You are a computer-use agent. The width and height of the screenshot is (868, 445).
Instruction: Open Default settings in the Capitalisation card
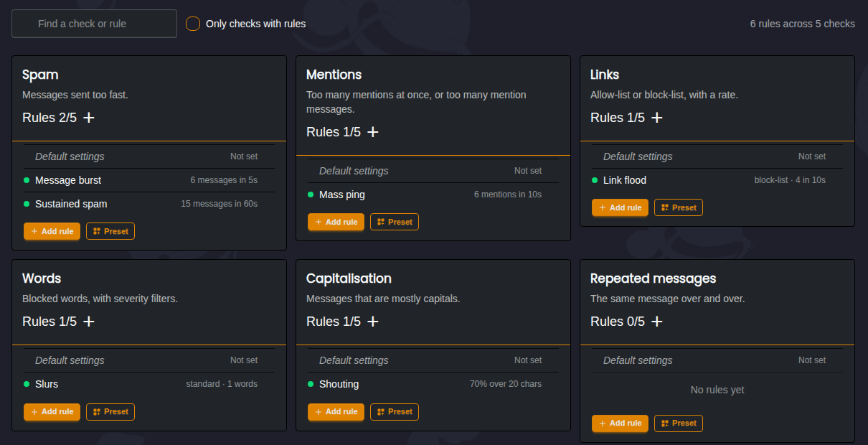[x=433, y=360]
